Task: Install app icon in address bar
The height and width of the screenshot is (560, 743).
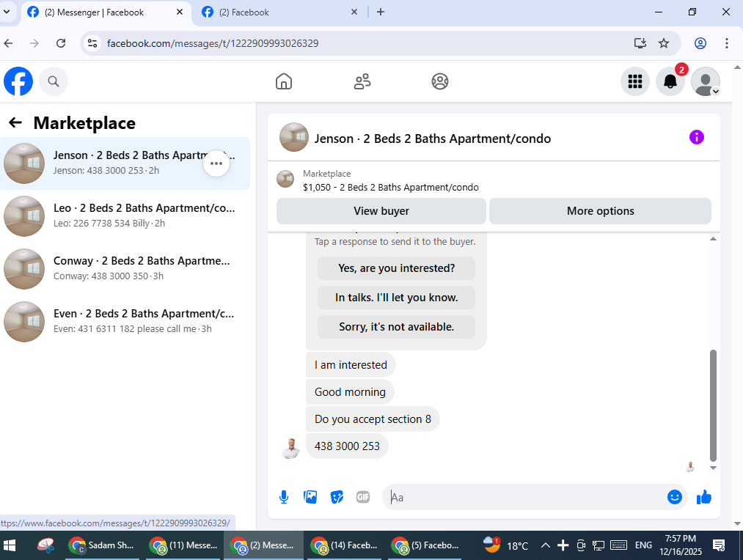Action: (x=640, y=43)
